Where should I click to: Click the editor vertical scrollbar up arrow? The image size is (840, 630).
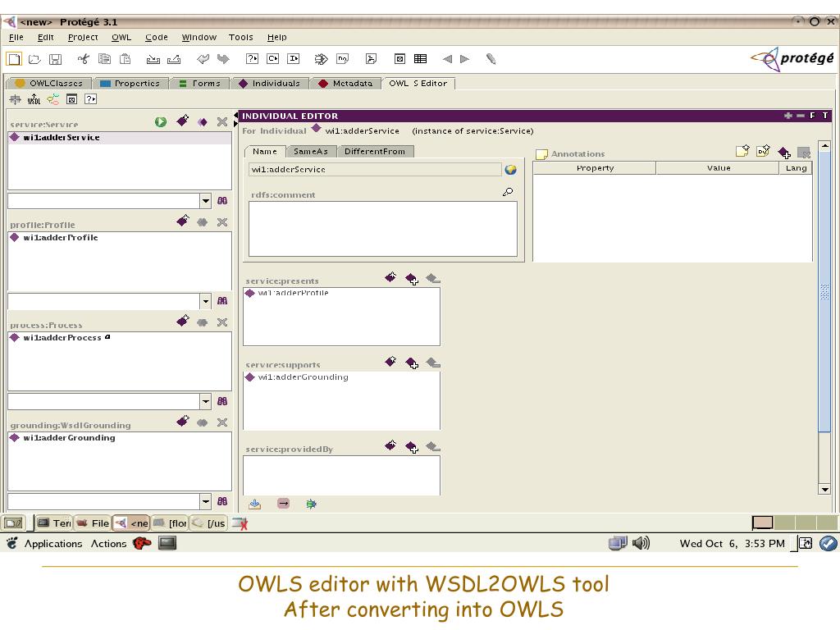click(824, 146)
